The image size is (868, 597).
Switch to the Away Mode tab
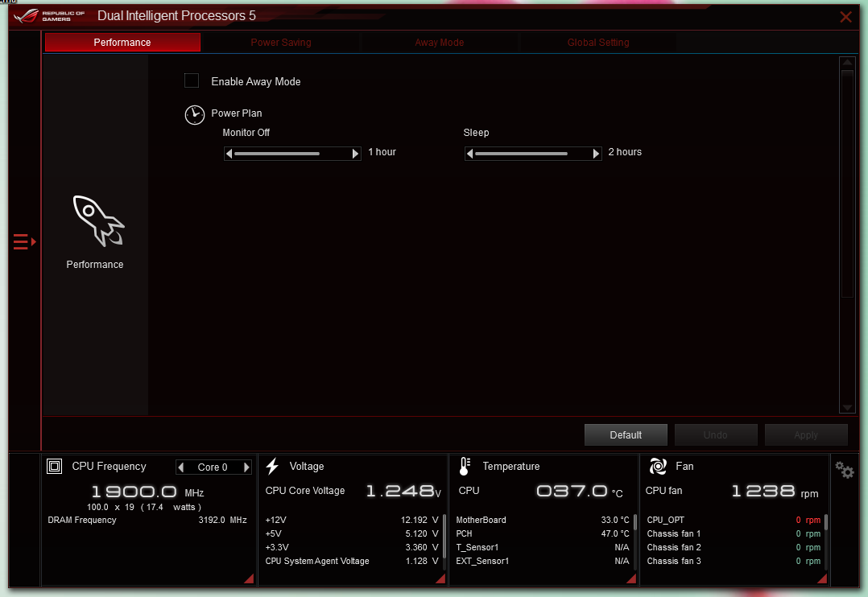pos(440,43)
